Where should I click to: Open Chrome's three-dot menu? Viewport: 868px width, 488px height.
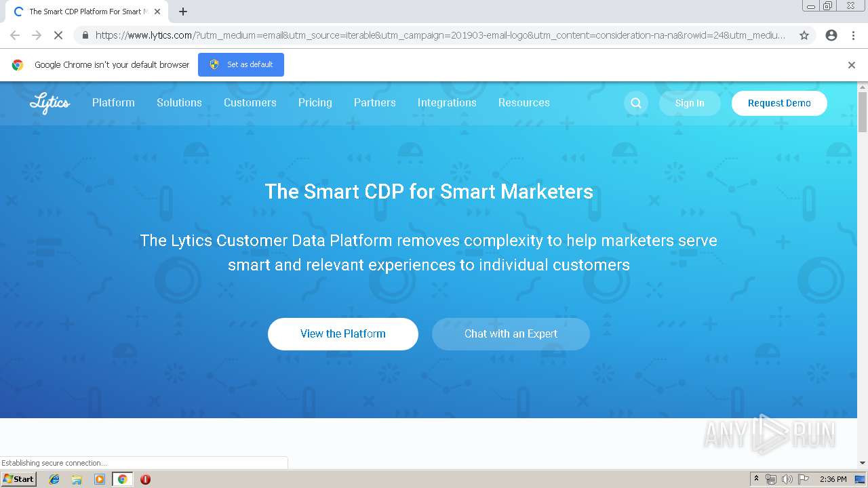point(853,35)
